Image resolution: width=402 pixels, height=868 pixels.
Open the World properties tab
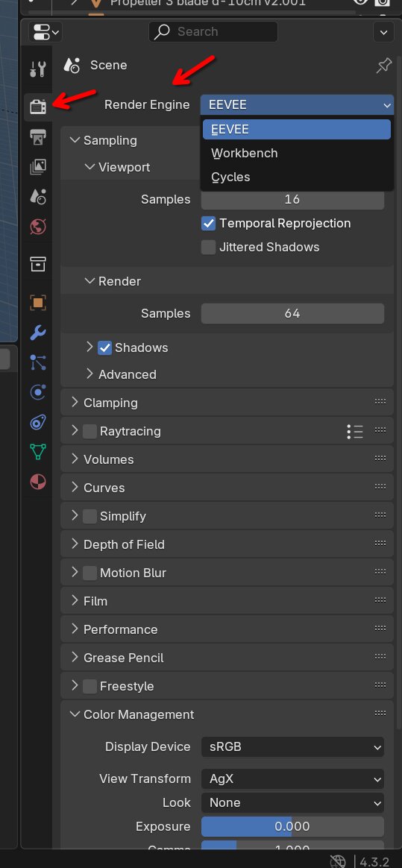click(x=37, y=227)
